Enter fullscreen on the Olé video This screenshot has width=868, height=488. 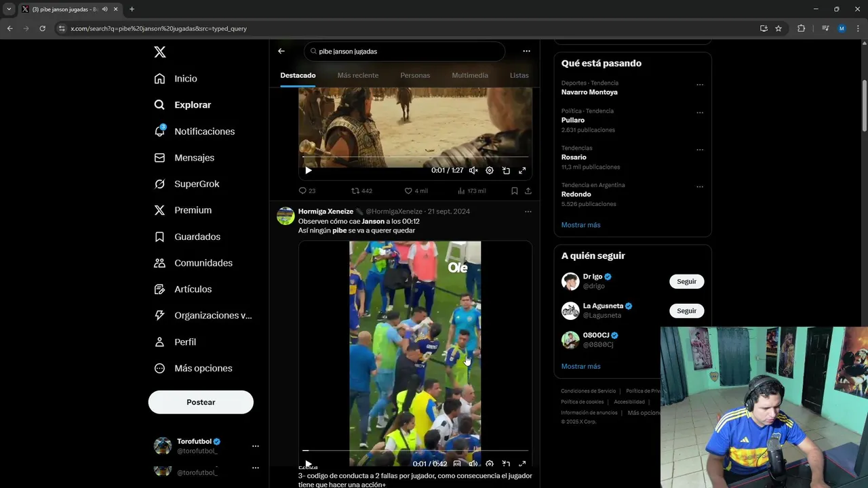(522, 464)
